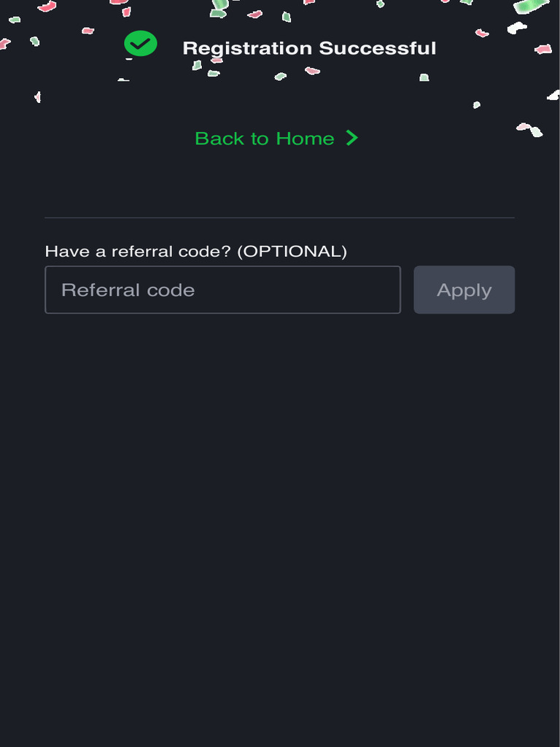Click the "Have a referral code?" label
This screenshot has height=747, width=560.
[138, 252]
